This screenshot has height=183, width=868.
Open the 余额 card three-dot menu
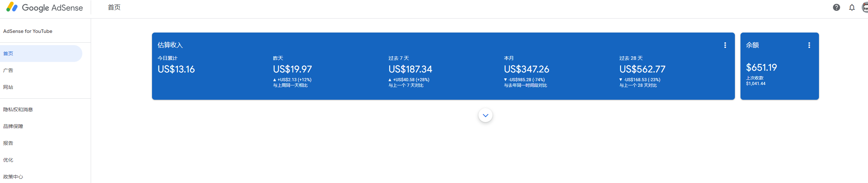809,45
